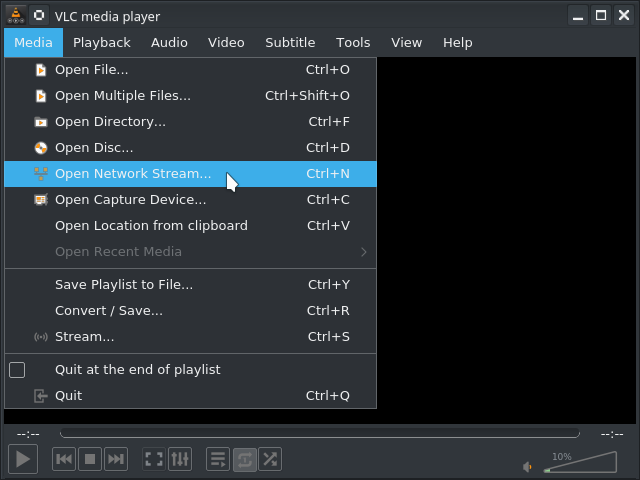Screen dimensions: 640x480
Task: Toggle the loop repeat button
Action: [x=244, y=459]
